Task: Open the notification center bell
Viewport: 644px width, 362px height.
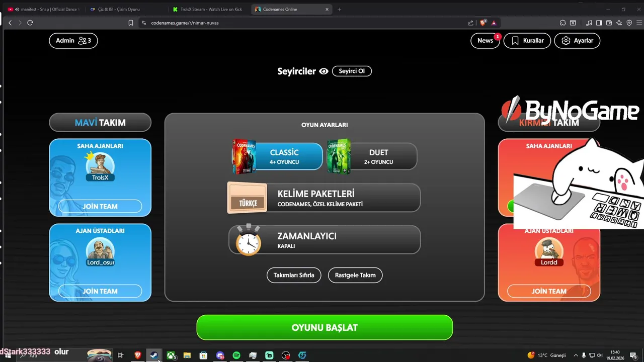Action: click(x=633, y=355)
